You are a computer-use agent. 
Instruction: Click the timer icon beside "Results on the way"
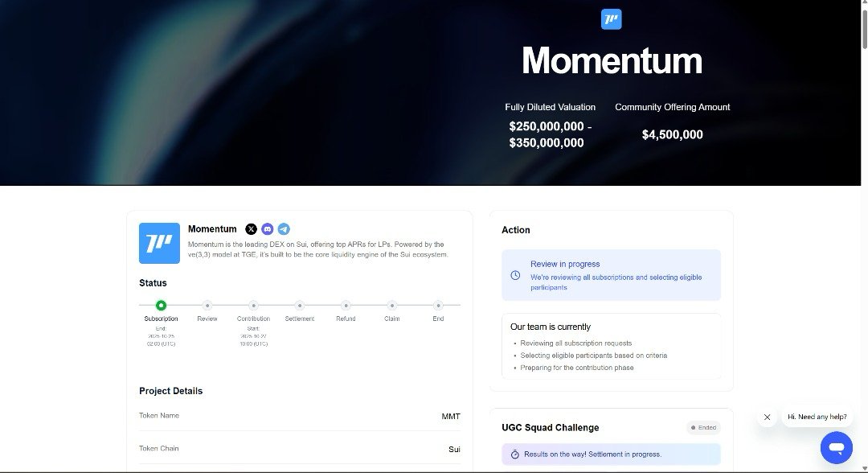pyautogui.click(x=514, y=454)
